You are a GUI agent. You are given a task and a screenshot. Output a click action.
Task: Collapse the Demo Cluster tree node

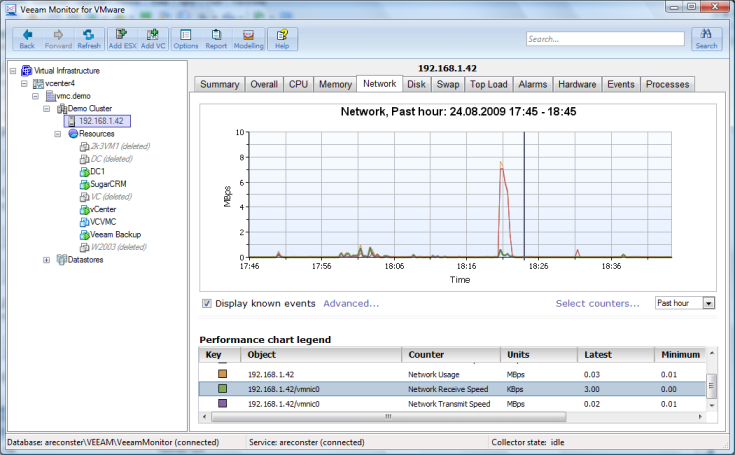[x=47, y=108]
